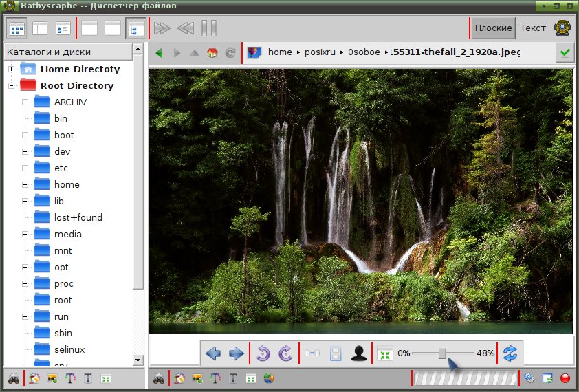The width and height of the screenshot is (579, 392).
Task: Collapse the Root Directory tree node
Action: (x=12, y=86)
